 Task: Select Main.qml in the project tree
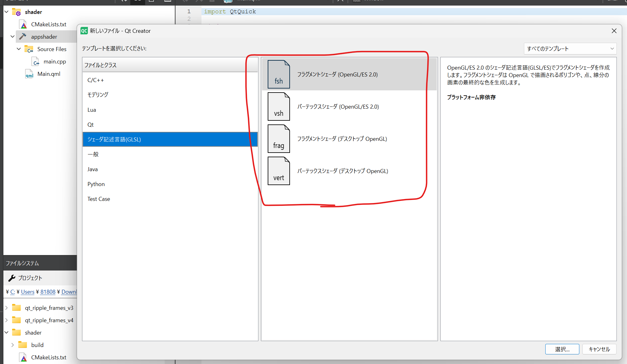click(x=49, y=74)
